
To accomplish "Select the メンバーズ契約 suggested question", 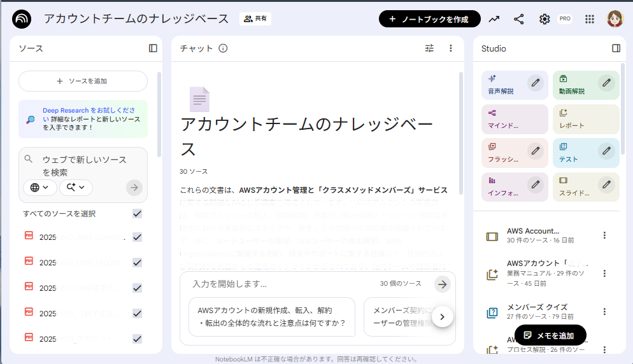I will (x=402, y=317).
